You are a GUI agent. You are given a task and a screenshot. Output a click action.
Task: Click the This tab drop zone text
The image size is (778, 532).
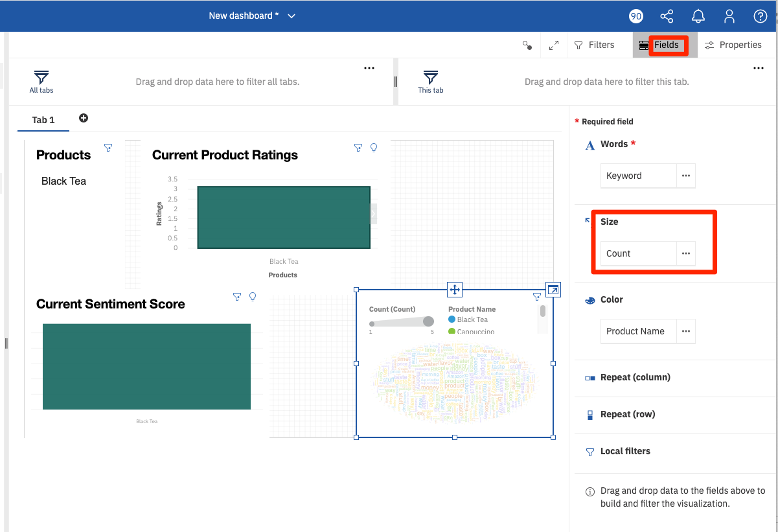click(x=607, y=82)
